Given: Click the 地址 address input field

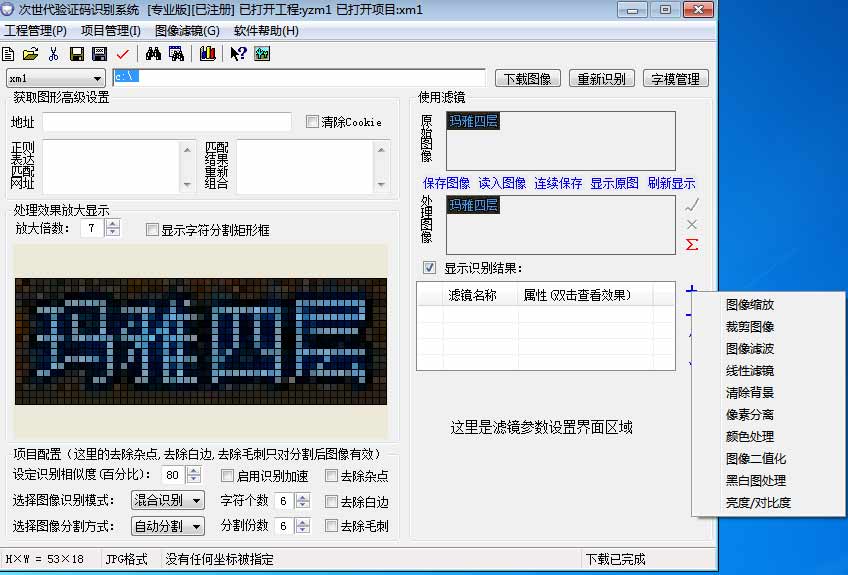Looking at the screenshot, I should click(166, 122).
